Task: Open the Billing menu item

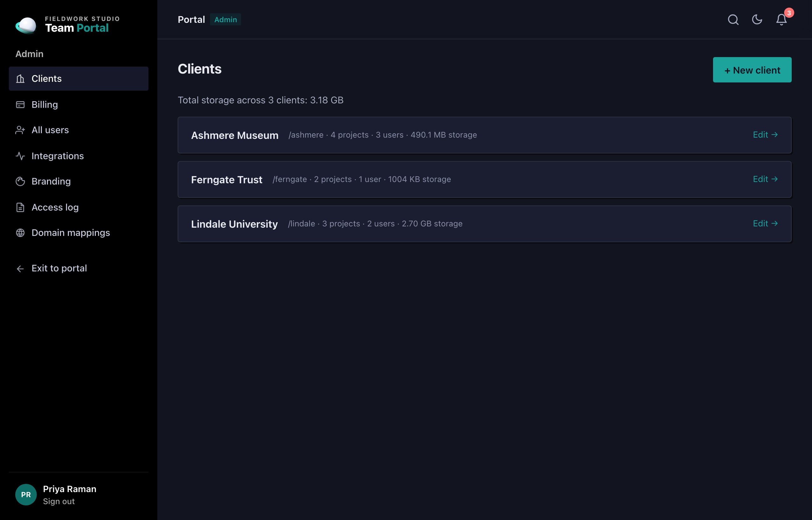Action: tap(79, 105)
